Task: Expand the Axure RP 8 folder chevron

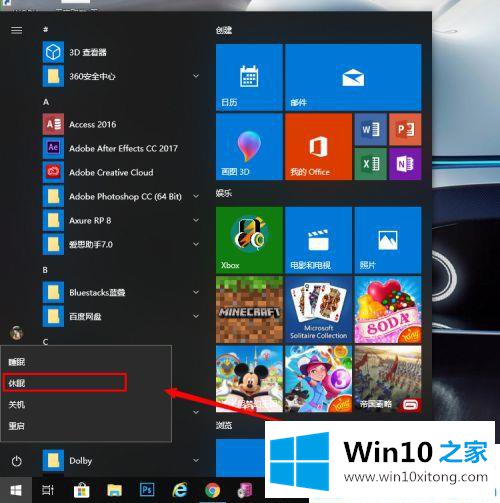Action: coord(196,220)
